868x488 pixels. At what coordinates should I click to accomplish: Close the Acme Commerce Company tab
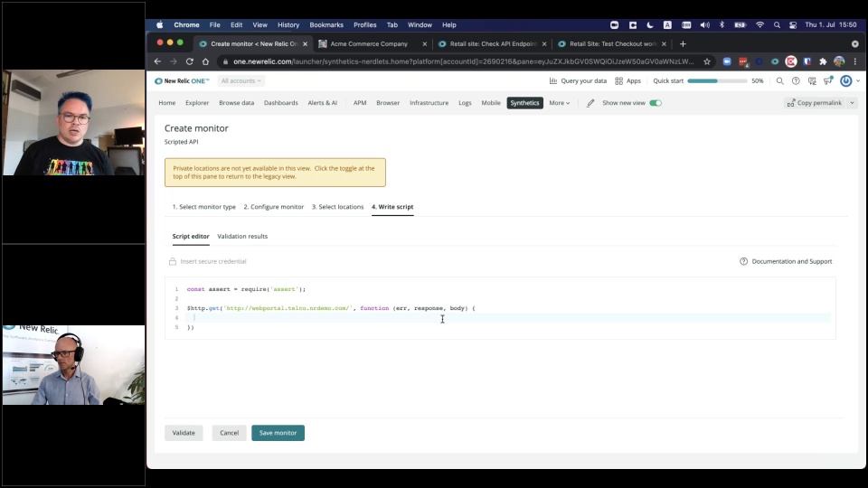[425, 43]
